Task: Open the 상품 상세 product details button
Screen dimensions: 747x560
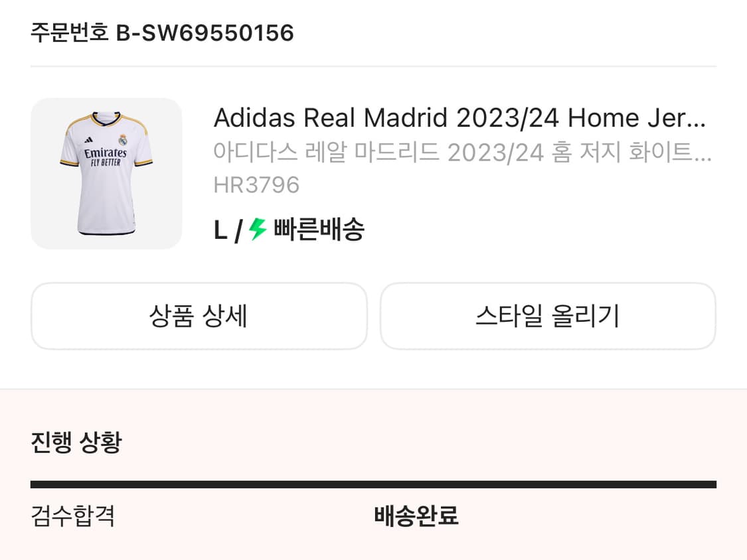Action: tap(198, 316)
